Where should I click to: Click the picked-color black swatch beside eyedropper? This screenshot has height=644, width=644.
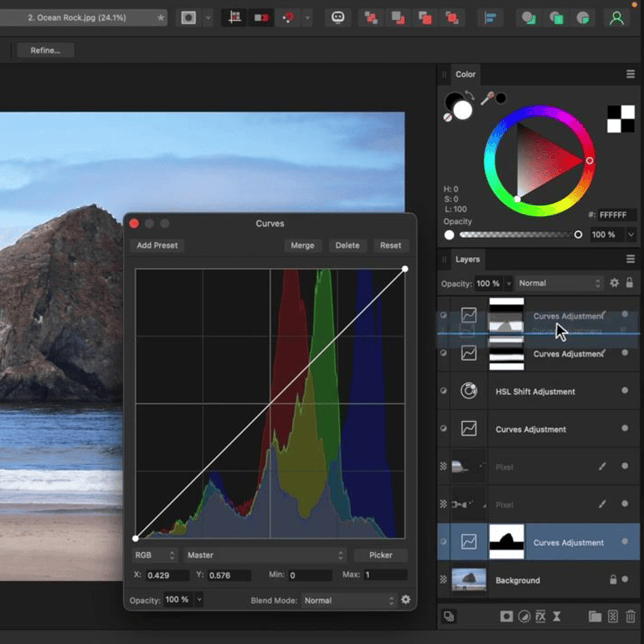(501, 98)
